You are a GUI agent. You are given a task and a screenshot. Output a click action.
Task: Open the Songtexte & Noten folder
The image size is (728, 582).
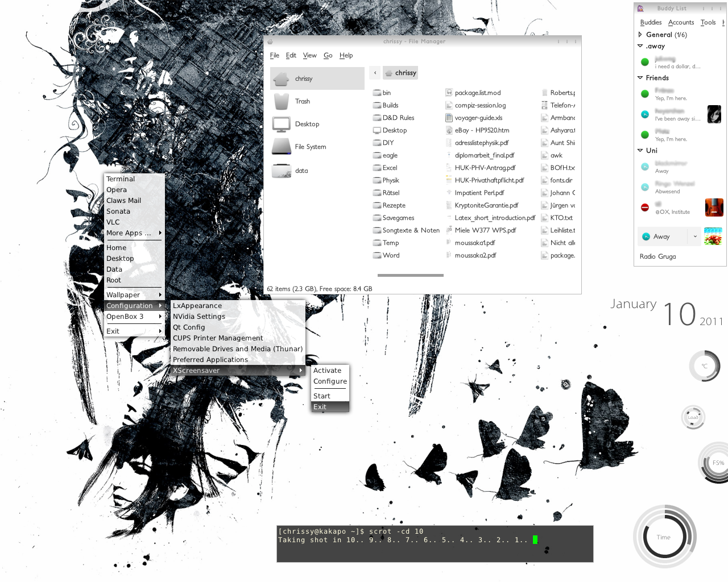coord(406,230)
